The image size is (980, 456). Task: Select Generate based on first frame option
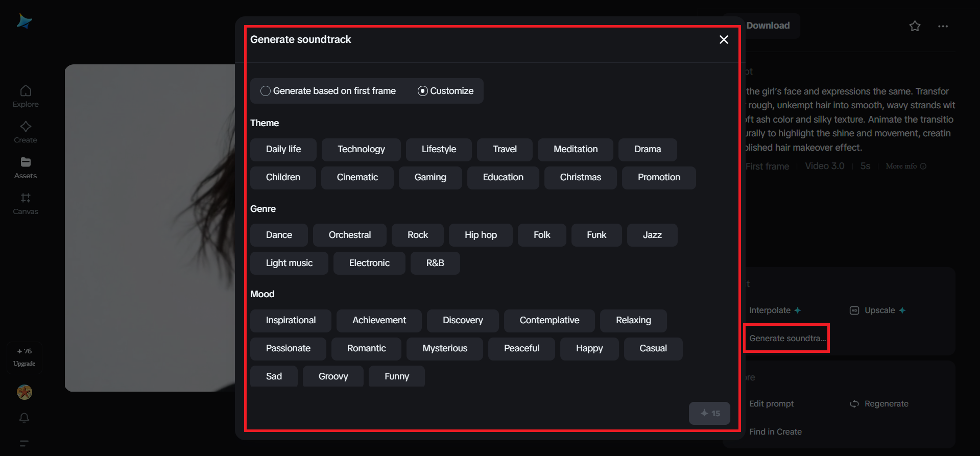[266, 91]
